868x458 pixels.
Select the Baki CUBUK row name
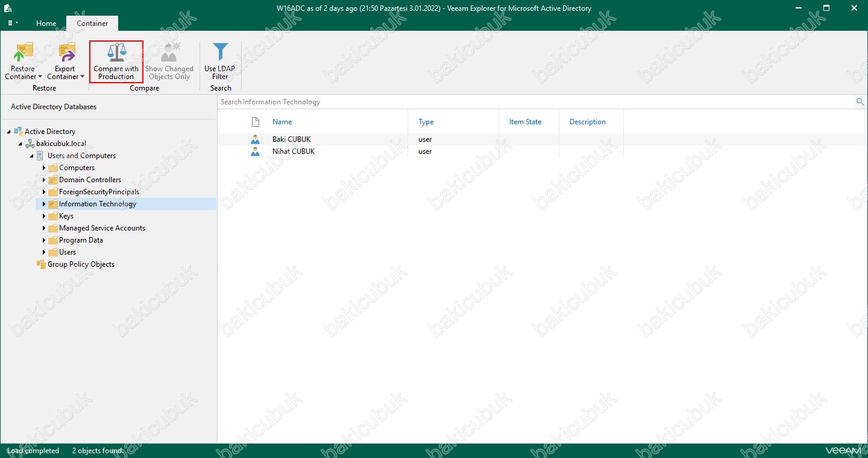click(292, 139)
